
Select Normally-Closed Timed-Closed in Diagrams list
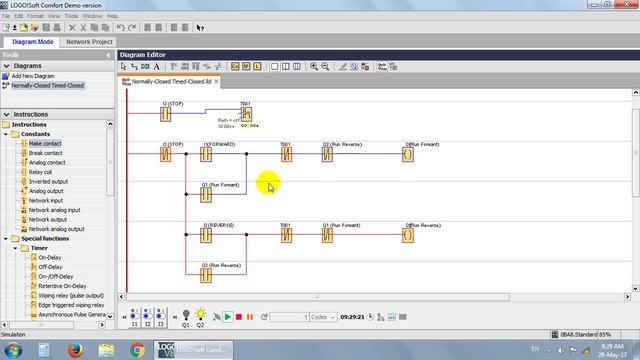pos(47,85)
